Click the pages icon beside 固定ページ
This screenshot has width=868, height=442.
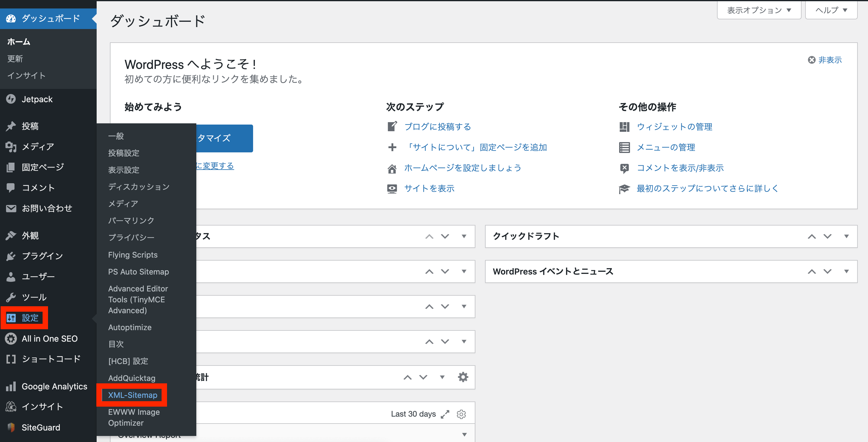(11, 167)
